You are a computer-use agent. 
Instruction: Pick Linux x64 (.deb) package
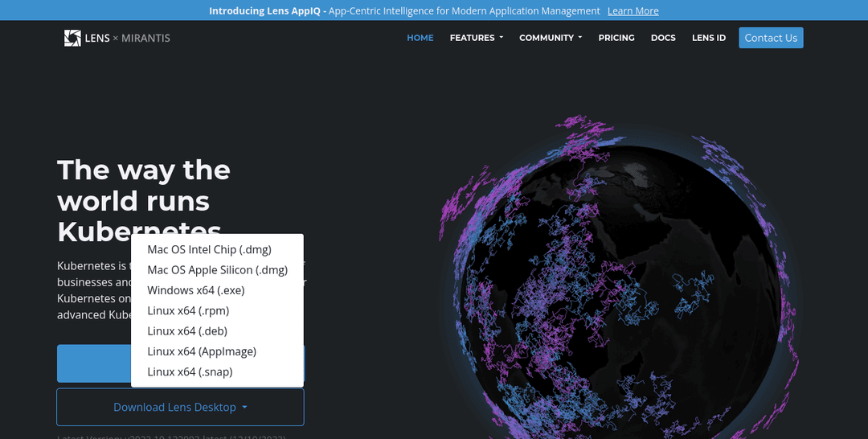tap(187, 331)
